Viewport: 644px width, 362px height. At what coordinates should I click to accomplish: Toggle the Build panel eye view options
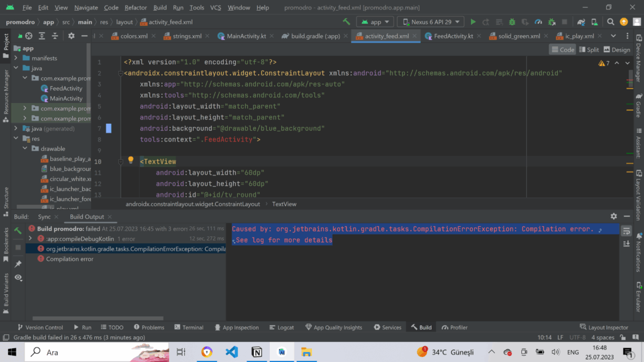point(18,277)
